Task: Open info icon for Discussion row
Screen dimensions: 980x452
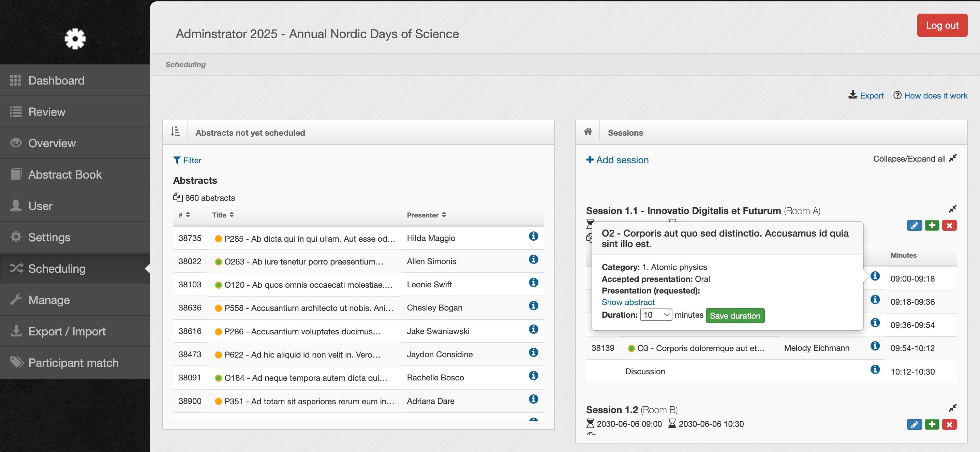Action: point(875,370)
